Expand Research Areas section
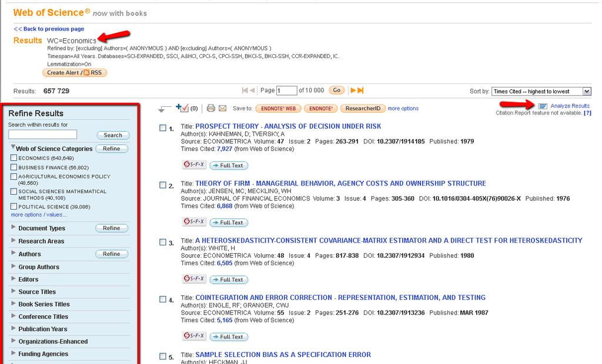The image size is (602, 364). coord(14,240)
